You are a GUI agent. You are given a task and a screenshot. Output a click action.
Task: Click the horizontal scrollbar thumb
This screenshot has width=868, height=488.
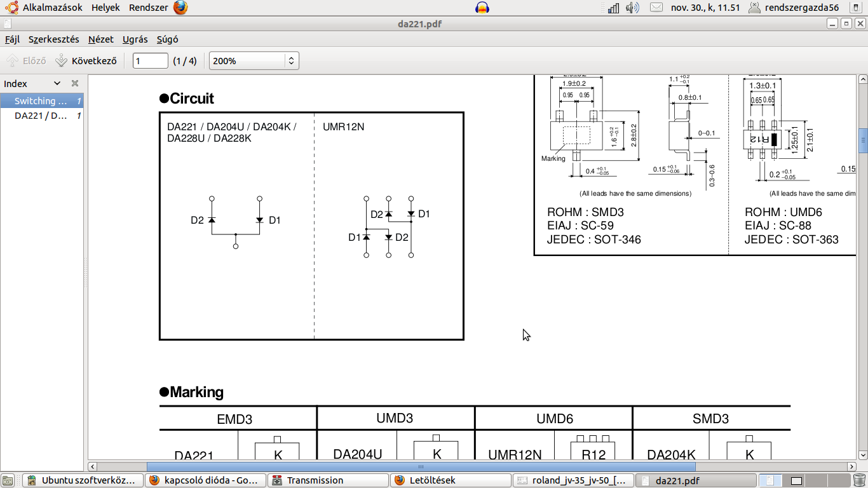421,466
